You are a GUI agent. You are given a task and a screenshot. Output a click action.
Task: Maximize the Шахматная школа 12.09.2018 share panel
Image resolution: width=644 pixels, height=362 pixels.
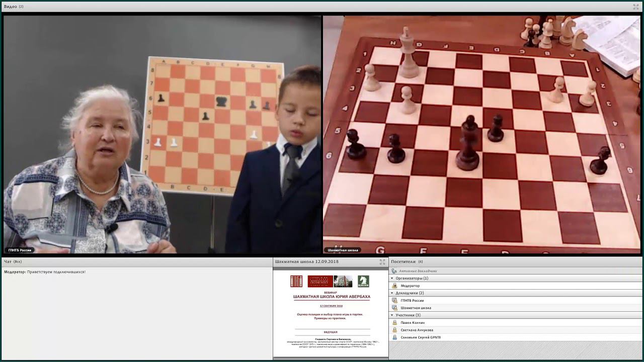382,262
